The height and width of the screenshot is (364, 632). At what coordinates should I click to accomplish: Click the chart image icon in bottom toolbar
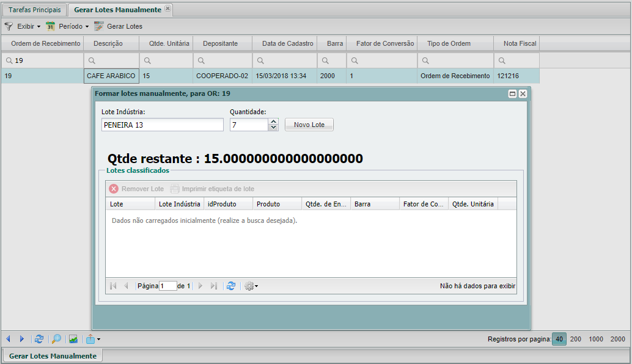[x=73, y=339]
